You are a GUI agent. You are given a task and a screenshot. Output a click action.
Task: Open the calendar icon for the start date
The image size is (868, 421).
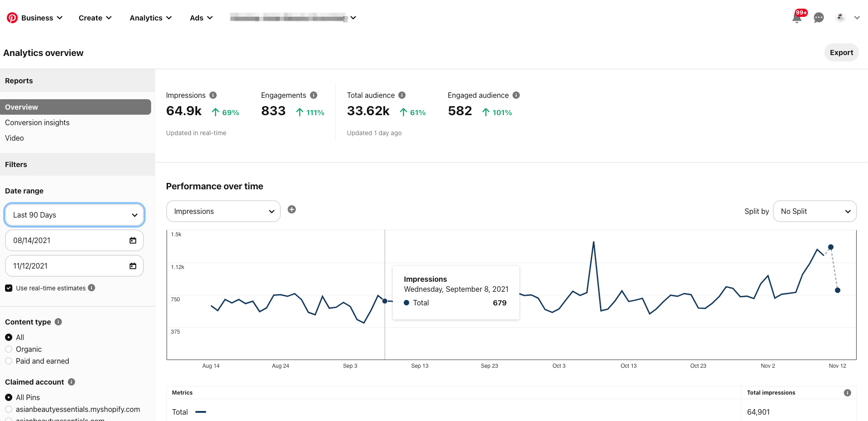[x=132, y=240]
